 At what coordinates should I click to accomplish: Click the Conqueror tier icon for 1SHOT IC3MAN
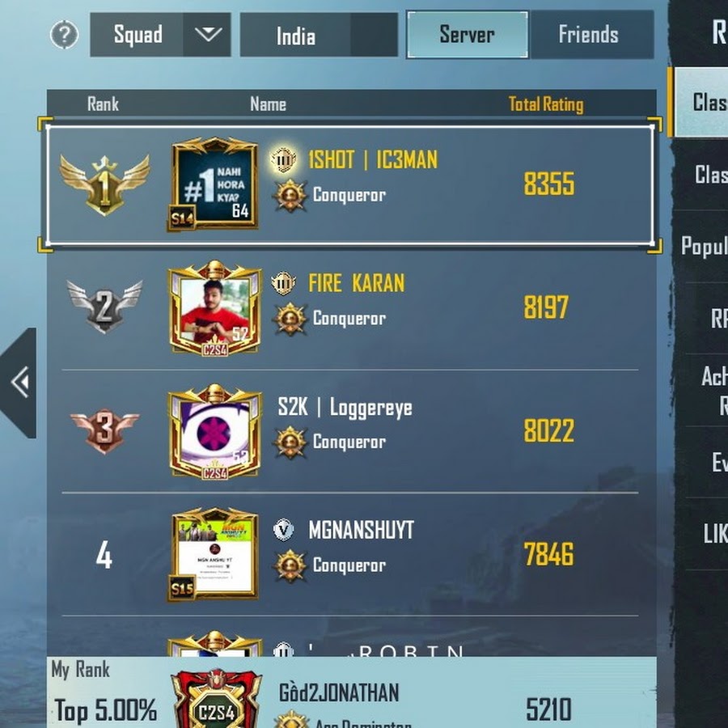(290, 196)
